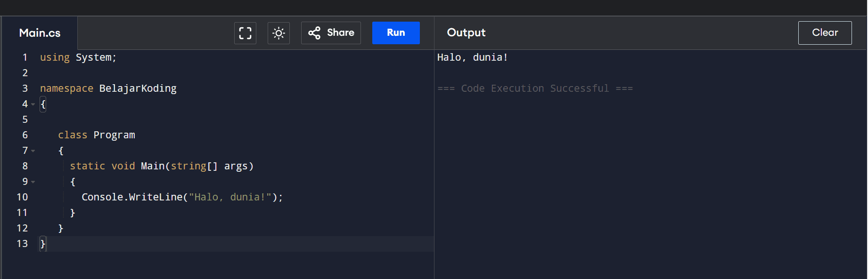Viewport: 868px width, 279px height.
Task: Place the cursor on Console.WriteLine
Action: (132, 197)
